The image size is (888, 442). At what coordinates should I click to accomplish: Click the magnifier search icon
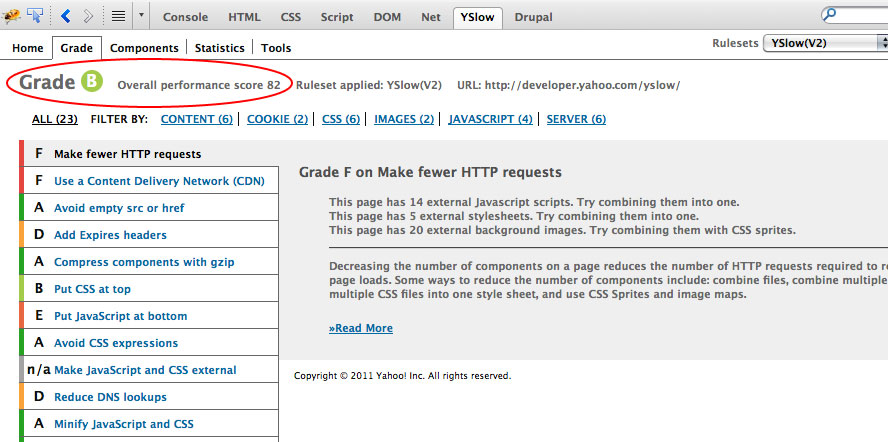[830, 15]
